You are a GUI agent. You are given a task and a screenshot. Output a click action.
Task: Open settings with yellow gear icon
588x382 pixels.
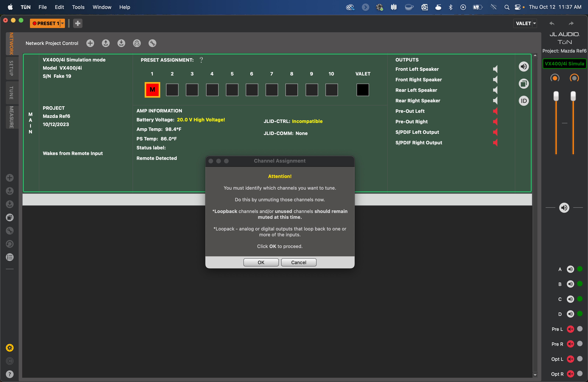10,348
